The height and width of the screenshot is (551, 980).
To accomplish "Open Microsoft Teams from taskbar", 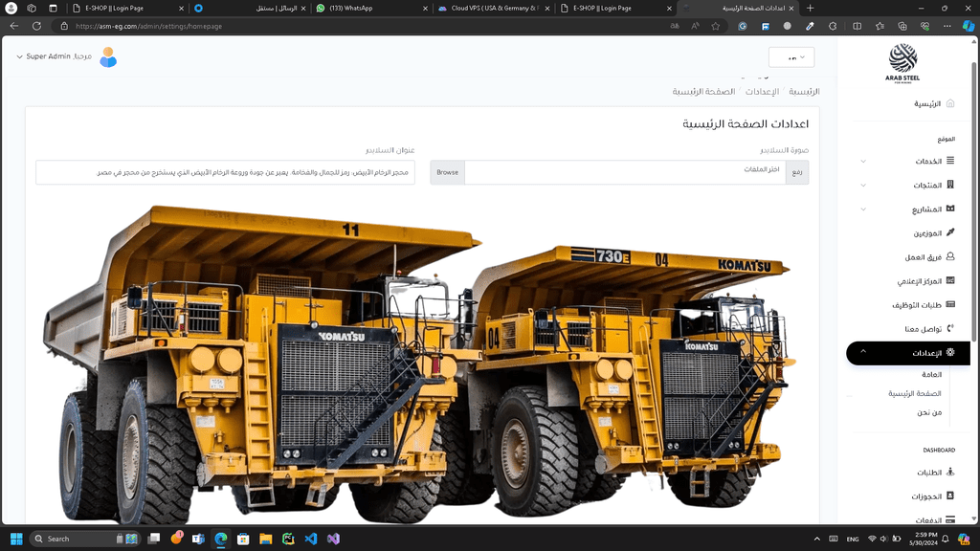I will (x=198, y=539).
